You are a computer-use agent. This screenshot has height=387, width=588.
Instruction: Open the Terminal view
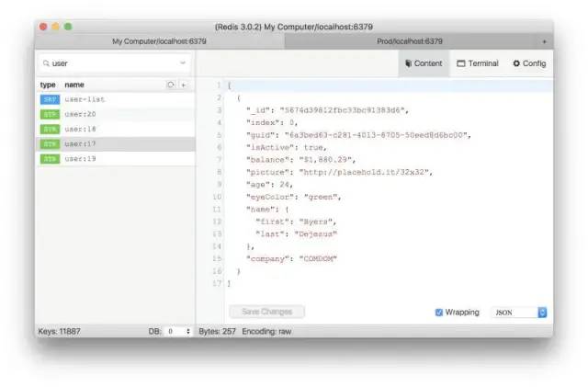[x=478, y=63]
